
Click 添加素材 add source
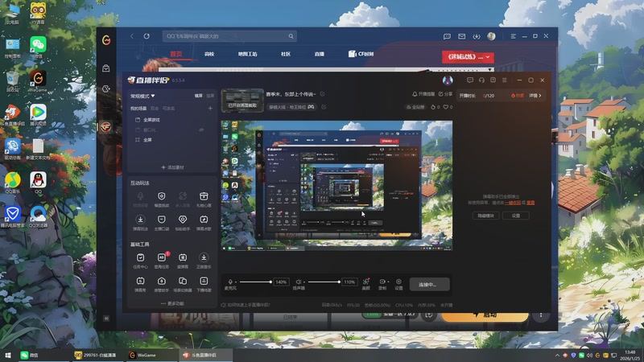coord(172,167)
